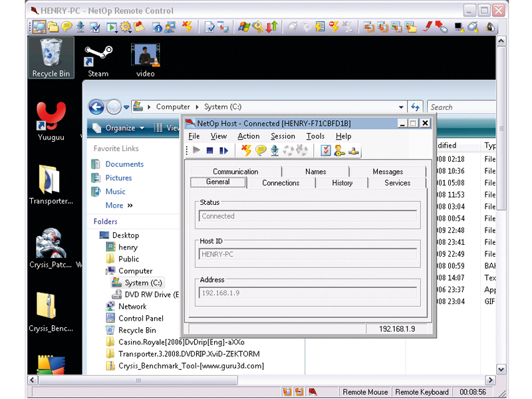Click the green Run Program play icon
Screen dimensions: 532x399
[x=112, y=27]
